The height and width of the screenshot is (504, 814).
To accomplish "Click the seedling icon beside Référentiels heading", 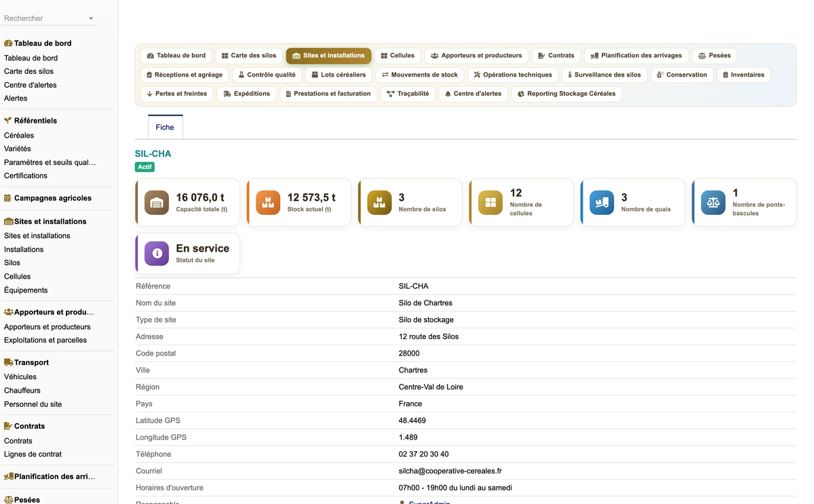I will [8, 120].
